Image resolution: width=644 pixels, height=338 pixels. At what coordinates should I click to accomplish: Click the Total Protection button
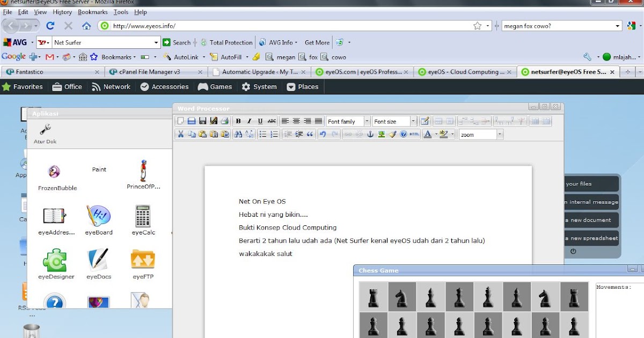[x=226, y=42]
